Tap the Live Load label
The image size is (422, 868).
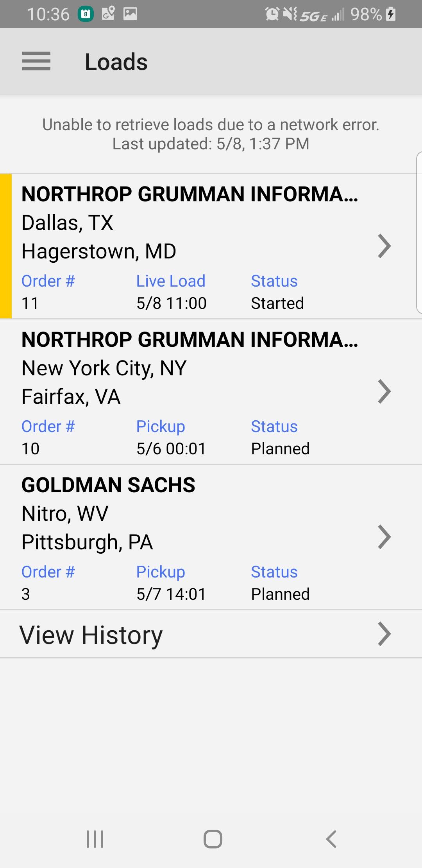click(171, 281)
